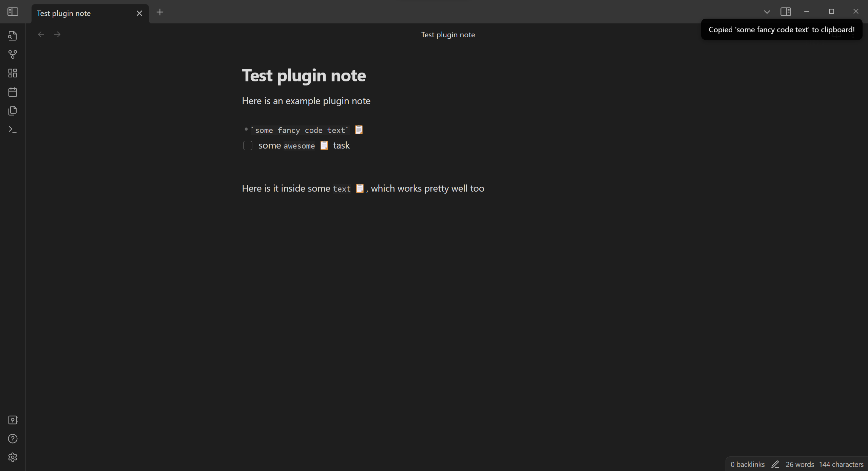Click '0 backlinks' in status bar
The image size is (868, 471).
pyautogui.click(x=747, y=464)
